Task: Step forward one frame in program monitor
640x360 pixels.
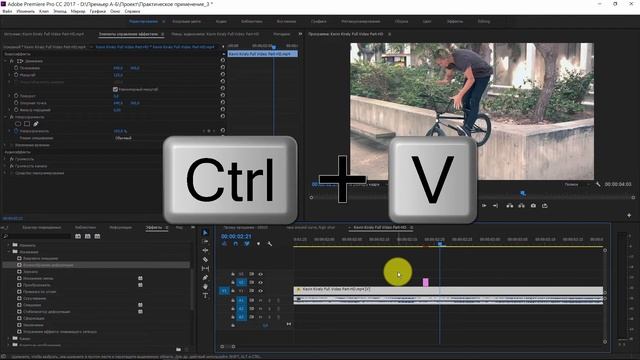Action: [484, 206]
